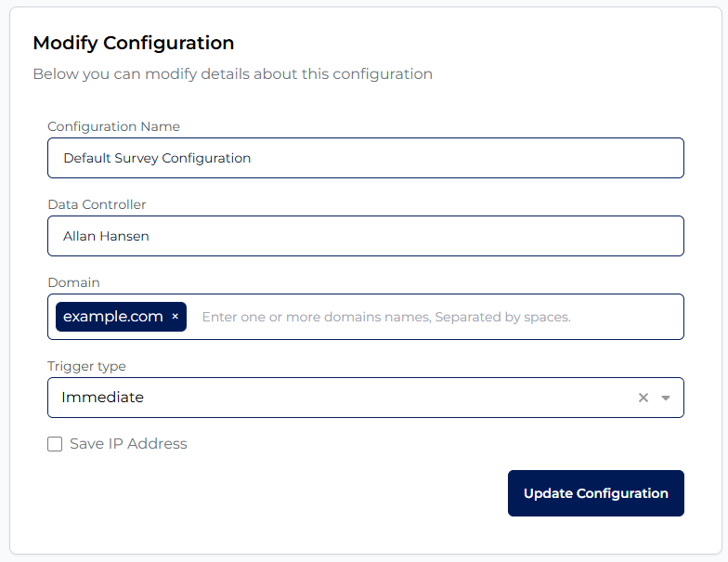Click the Modify Configuration heading
Image resolution: width=728 pixels, height=562 pixels.
[x=133, y=43]
